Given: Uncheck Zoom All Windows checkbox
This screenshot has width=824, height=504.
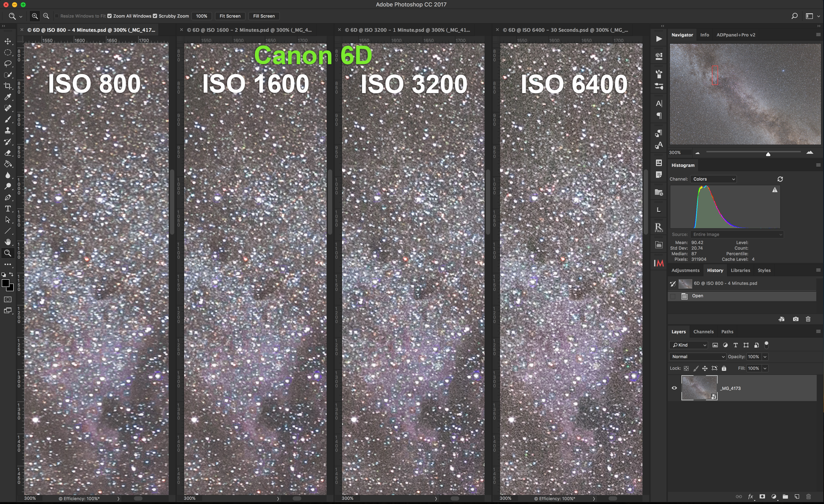Looking at the screenshot, I should [x=110, y=16].
